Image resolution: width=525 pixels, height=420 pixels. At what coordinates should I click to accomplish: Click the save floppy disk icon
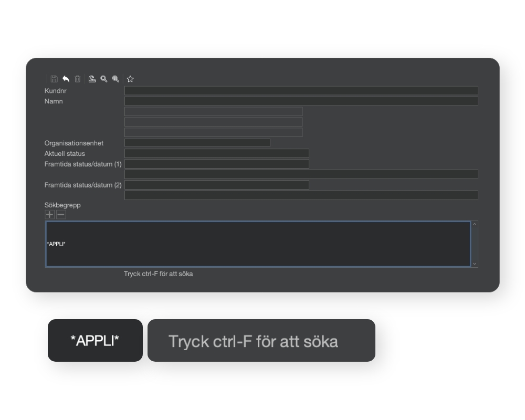point(54,79)
